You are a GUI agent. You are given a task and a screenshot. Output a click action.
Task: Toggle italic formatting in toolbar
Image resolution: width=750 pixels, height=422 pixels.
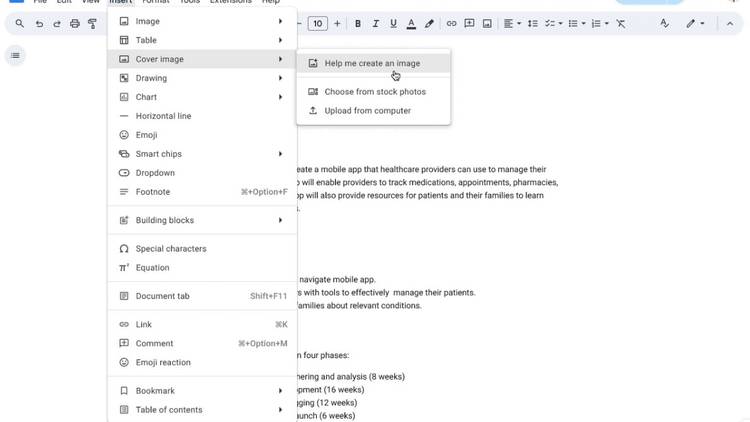pyautogui.click(x=375, y=23)
